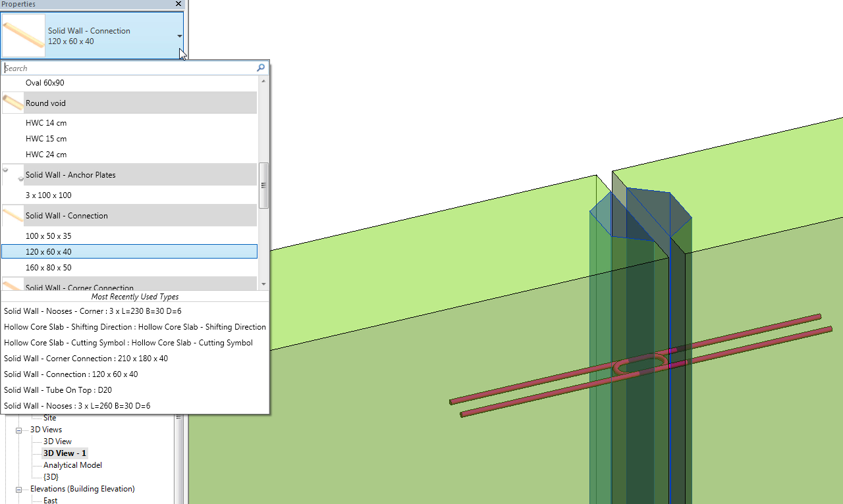Collapse the 3D Views tree node
The image size is (843, 504).
20,430
